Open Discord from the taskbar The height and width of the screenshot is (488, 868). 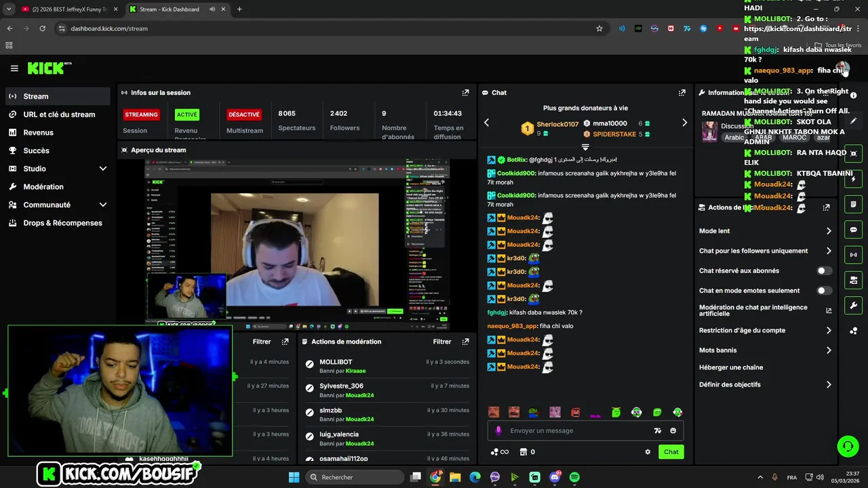click(x=555, y=477)
